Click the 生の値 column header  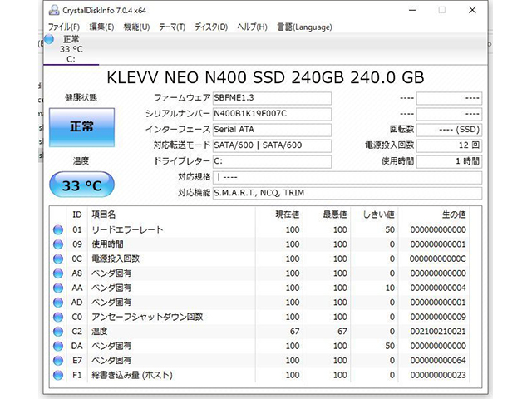tap(454, 214)
